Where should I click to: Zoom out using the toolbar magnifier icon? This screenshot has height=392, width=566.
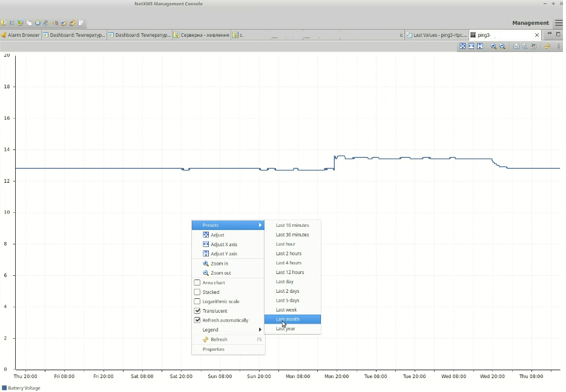(x=502, y=46)
